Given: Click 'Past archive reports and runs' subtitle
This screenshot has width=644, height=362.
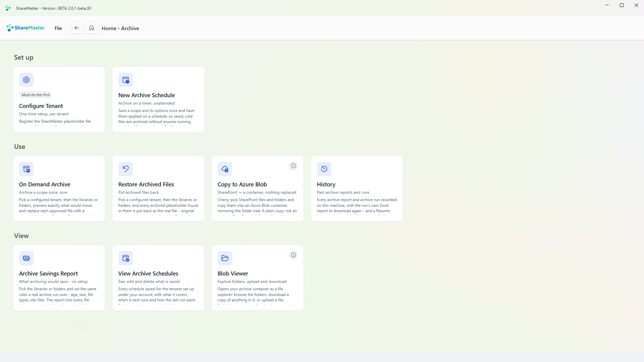Looking at the screenshot, I should pyautogui.click(x=343, y=192).
